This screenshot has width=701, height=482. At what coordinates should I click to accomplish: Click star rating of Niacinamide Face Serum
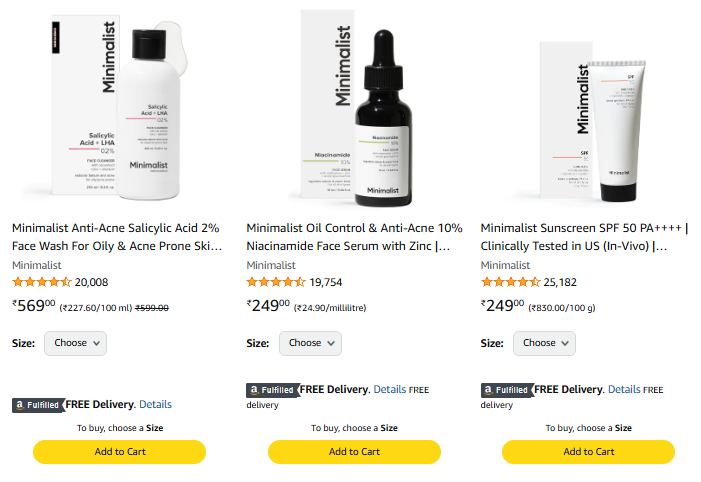point(276,282)
